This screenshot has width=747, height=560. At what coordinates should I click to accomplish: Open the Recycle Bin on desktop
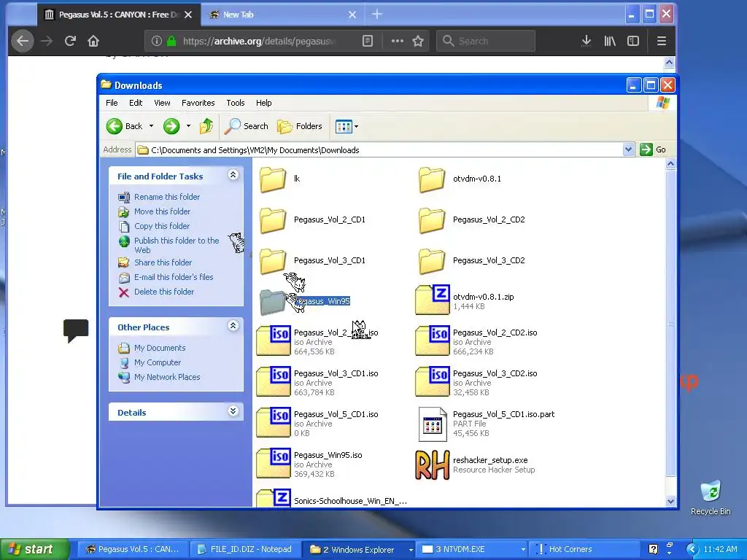[711, 498]
